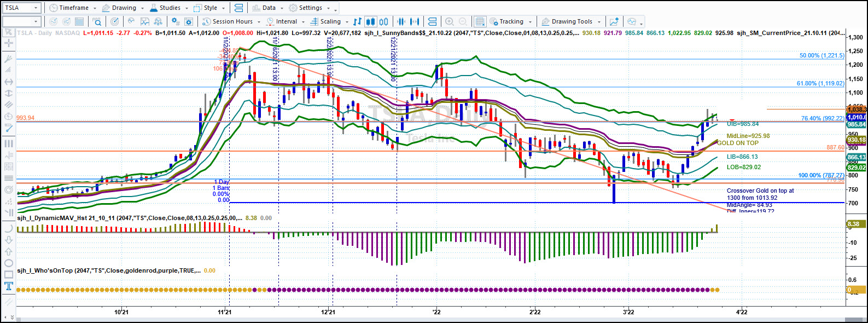Select the text T drawing tool
The height and width of the screenshot is (323, 868).
pos(8,286)
